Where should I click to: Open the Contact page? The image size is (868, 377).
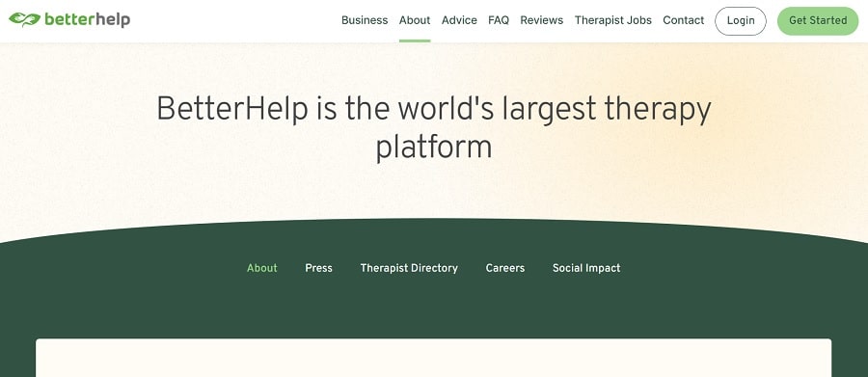tap(683, 20)
